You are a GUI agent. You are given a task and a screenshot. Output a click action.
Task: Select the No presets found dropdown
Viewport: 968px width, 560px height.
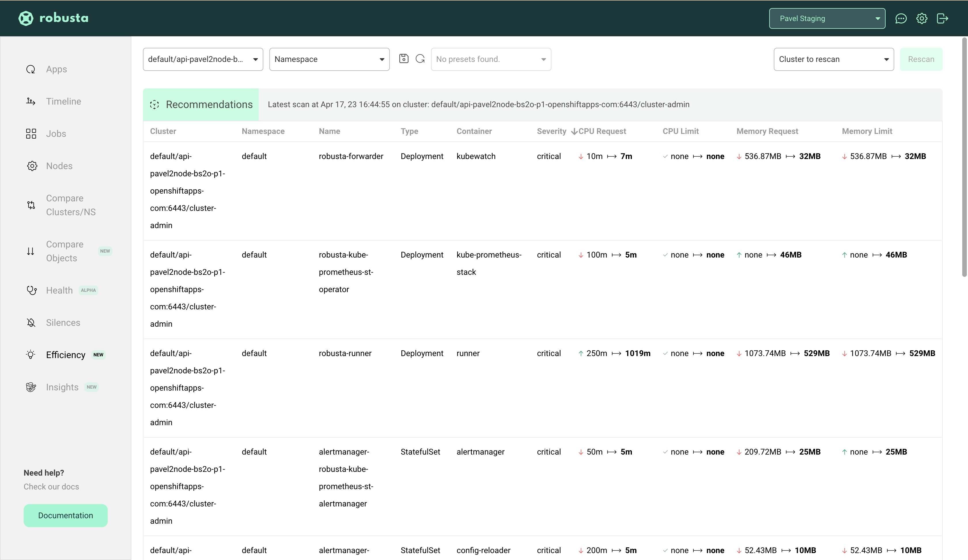coord(491,59)
